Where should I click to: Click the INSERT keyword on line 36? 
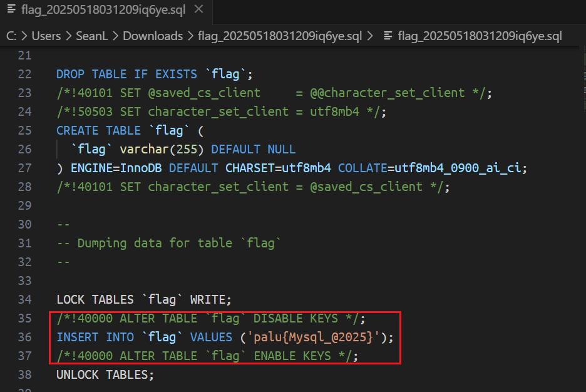point(78,337)
